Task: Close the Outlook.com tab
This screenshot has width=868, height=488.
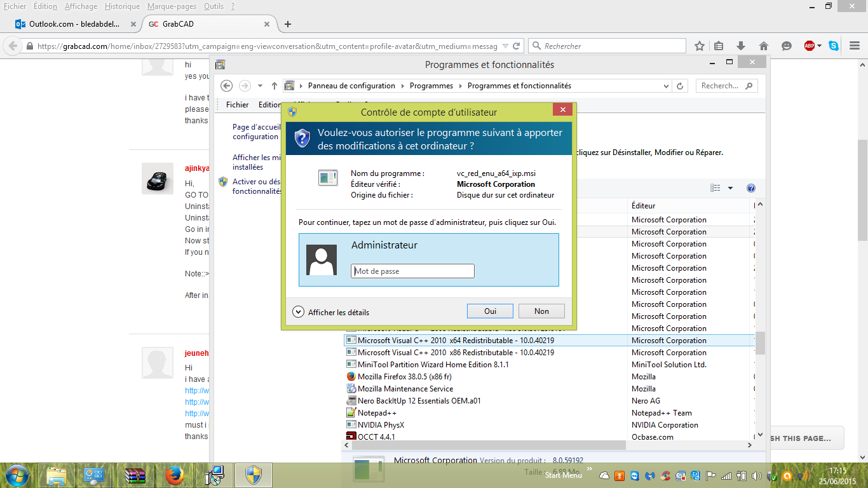Action: pos(133,24)
